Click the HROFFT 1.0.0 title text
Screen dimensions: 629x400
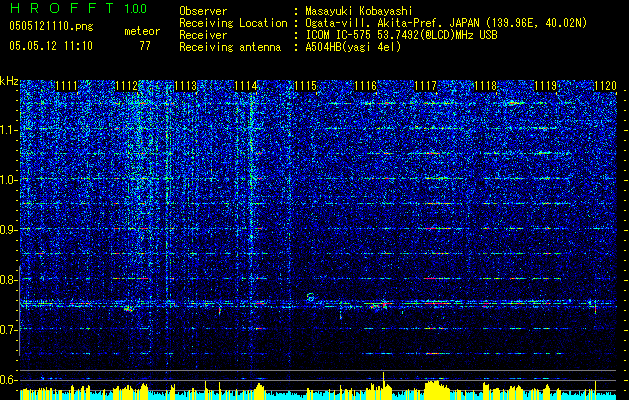pos(78,8)
